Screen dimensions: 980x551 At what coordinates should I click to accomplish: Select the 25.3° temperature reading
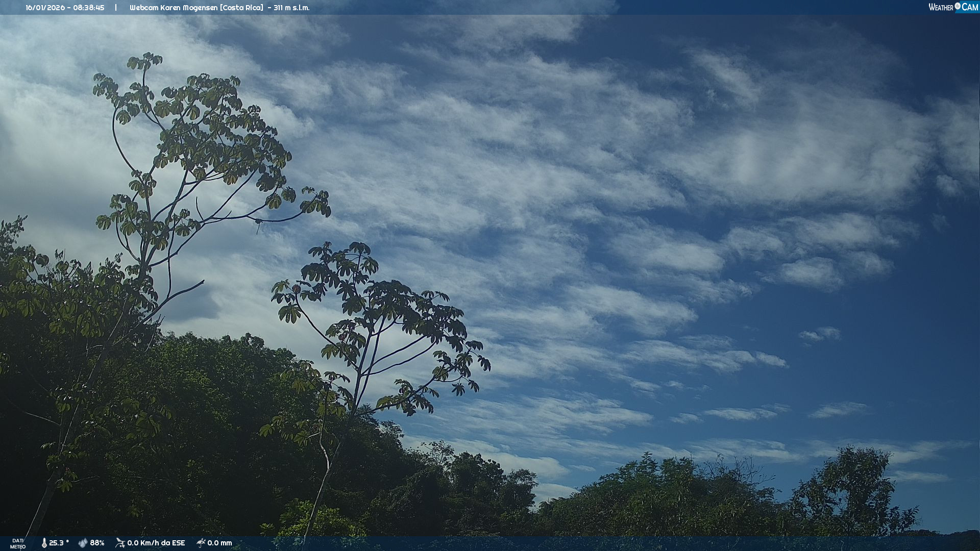59,543
